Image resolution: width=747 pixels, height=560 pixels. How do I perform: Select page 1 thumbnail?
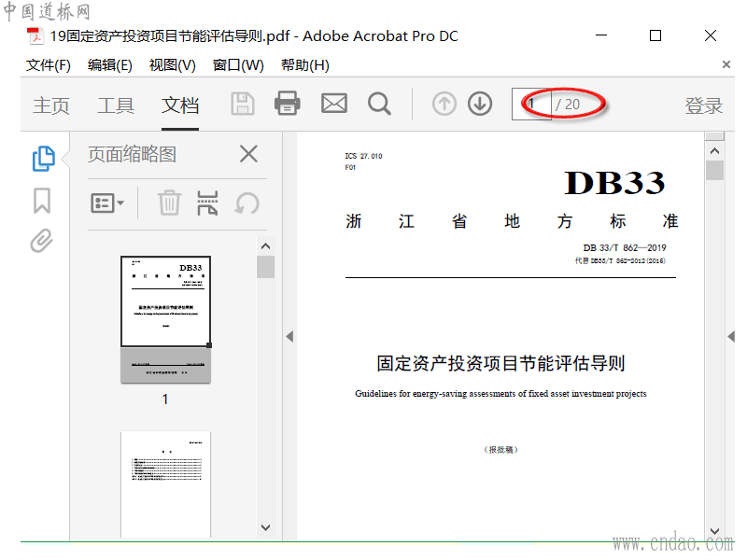pos(165,319)
